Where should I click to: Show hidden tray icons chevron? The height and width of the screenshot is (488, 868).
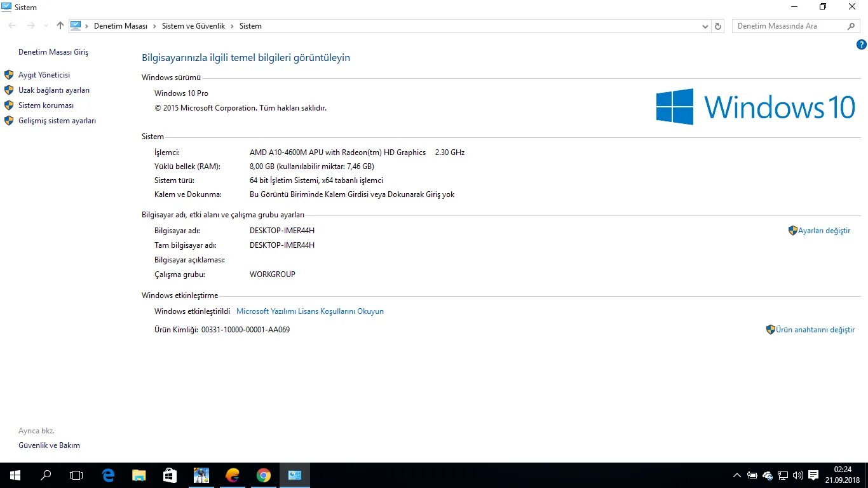click(x=737, y=475)
